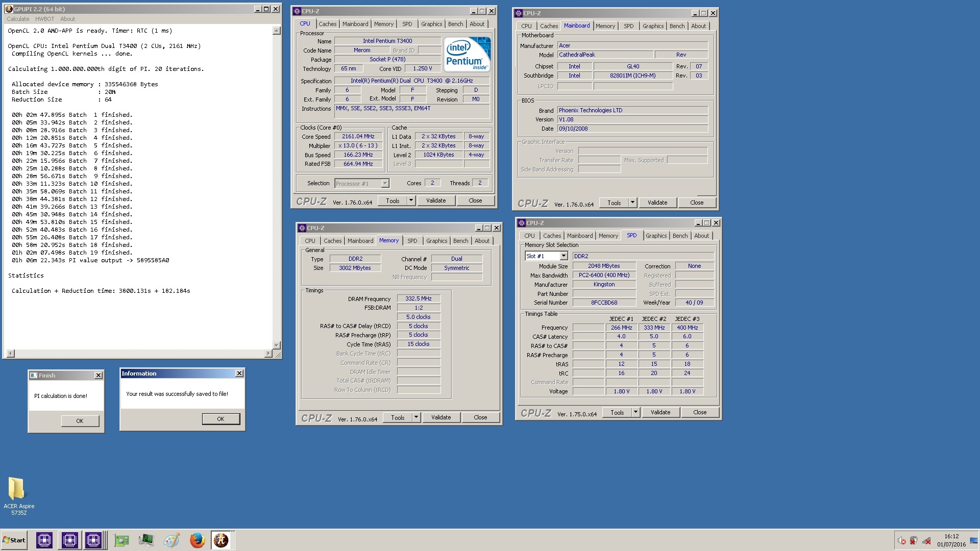
Task: Open About tab in CPU-Z SPD window
Action: point(701,236)
